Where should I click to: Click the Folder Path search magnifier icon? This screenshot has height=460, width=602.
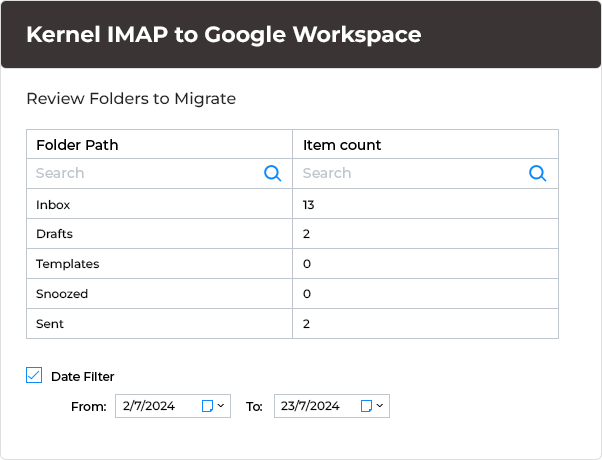coord(273,174)
